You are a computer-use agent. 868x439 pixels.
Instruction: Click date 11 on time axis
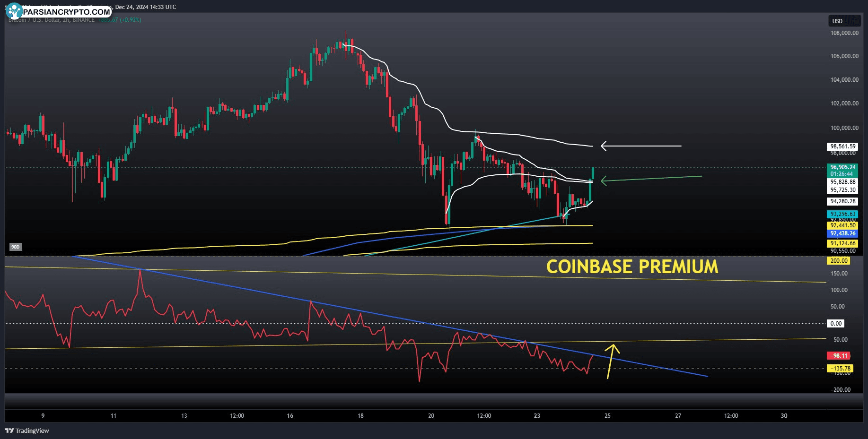coord(114,416)
